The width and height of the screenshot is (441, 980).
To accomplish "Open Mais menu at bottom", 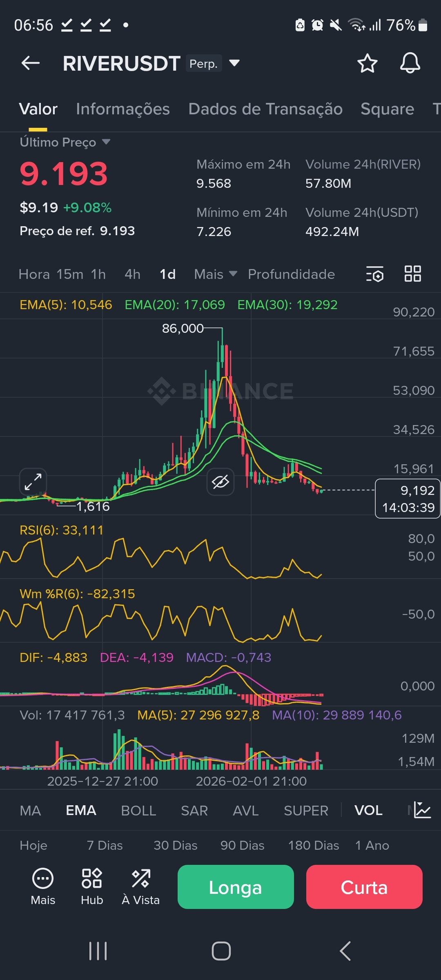I will pos(43,887).
